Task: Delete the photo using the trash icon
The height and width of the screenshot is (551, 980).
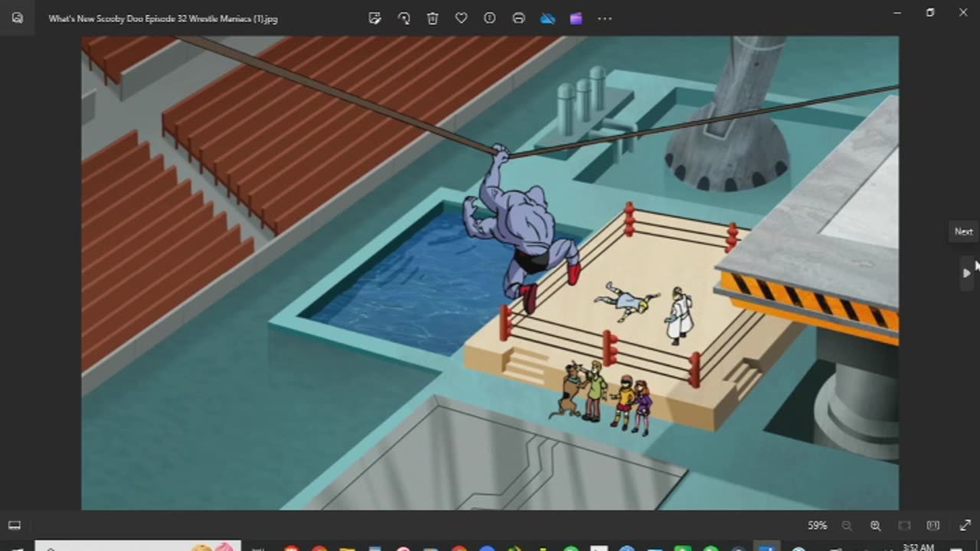Action: pos(433,18)
